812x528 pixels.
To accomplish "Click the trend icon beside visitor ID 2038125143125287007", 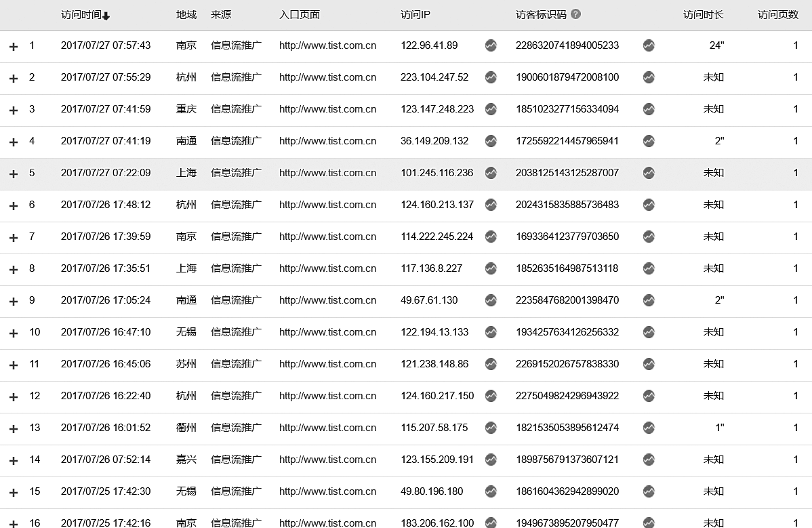I will pyautogui.click(x=649, y=173).
